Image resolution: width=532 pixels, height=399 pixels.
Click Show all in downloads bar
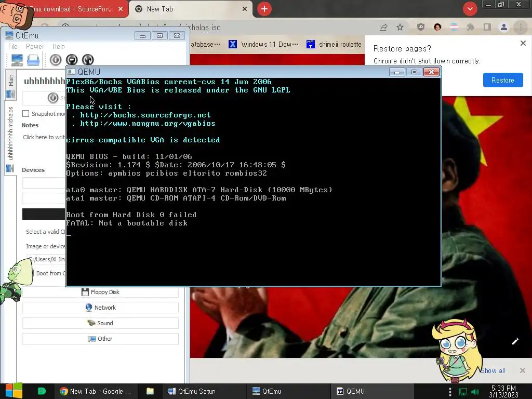pos(493,371)
